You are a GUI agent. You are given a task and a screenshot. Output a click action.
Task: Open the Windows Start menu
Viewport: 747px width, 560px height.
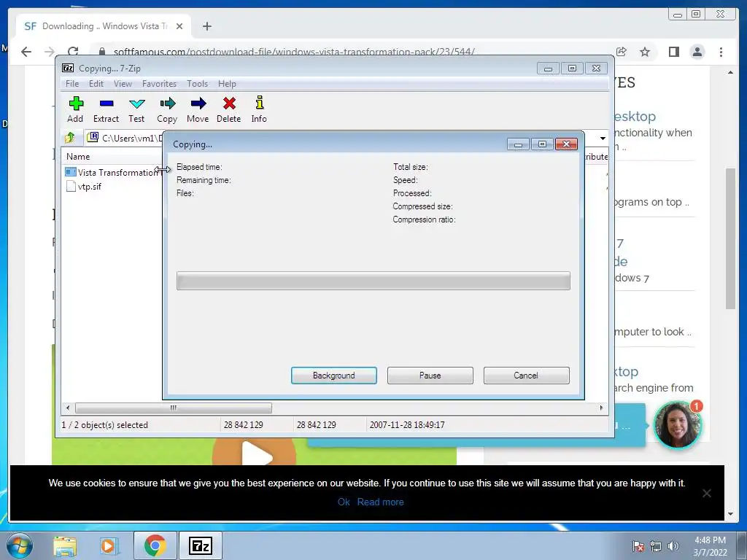[19, 545]
